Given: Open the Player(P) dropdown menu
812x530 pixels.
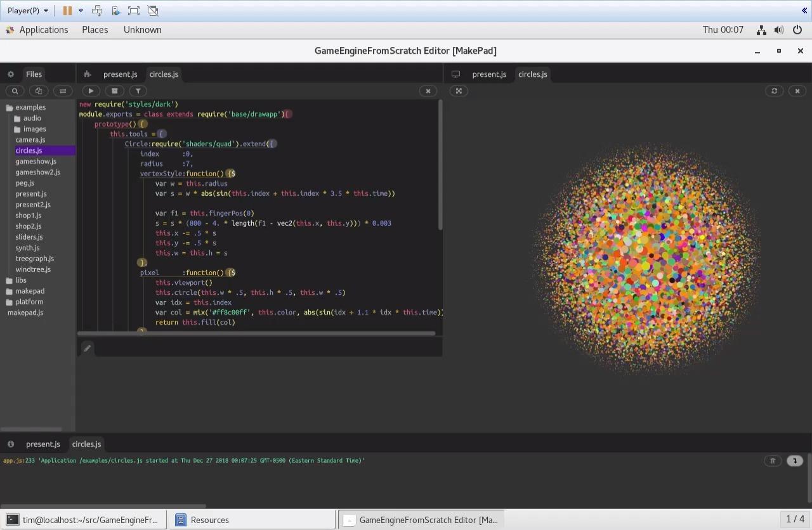Looking at the screenshot, I should tap(28, 10).
